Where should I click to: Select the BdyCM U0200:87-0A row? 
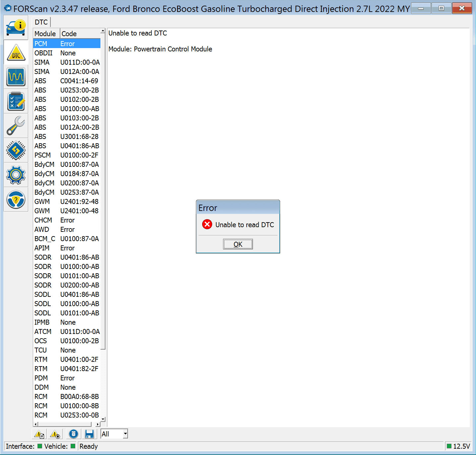pos(67,183)
